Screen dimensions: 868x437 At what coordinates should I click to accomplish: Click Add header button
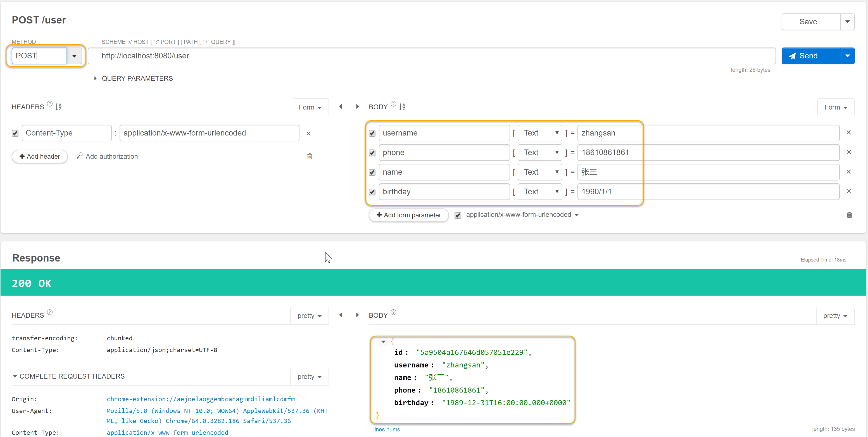coord(40,156)
